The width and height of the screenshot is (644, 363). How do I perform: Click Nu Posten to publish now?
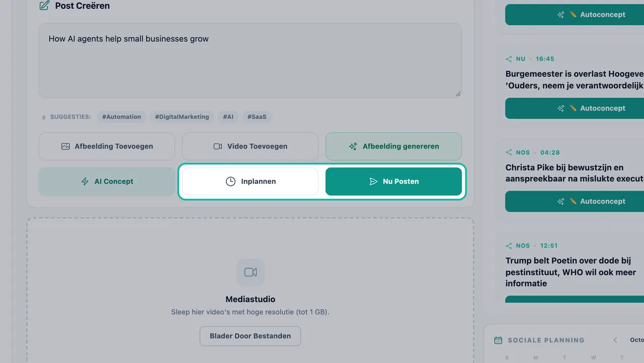pyautogui.click(x=393, y=182)
